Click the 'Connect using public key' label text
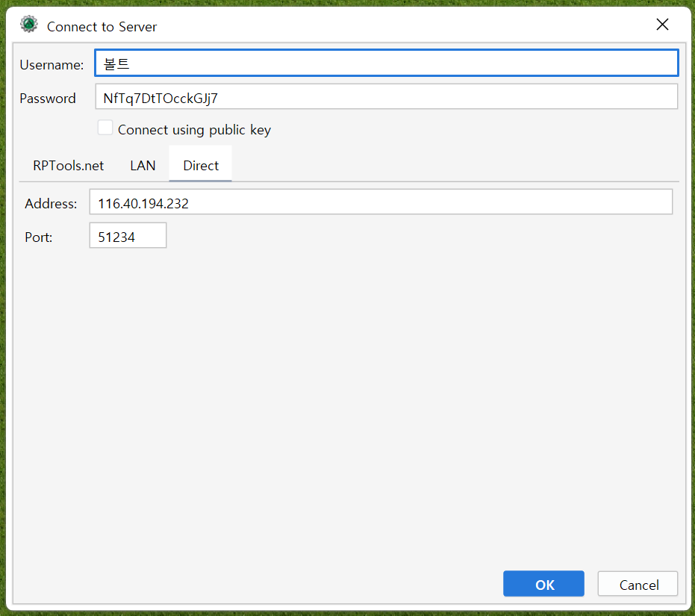This screenshot has width=695, height=616. point(194,130)
